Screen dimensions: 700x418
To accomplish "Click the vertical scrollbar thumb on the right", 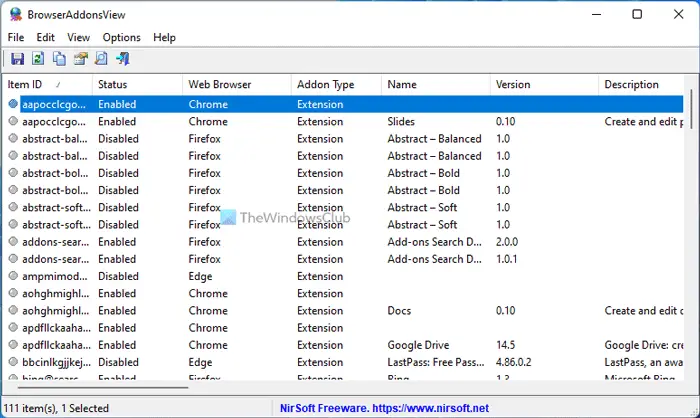I will pyautogui.click(x=692, y=107).
